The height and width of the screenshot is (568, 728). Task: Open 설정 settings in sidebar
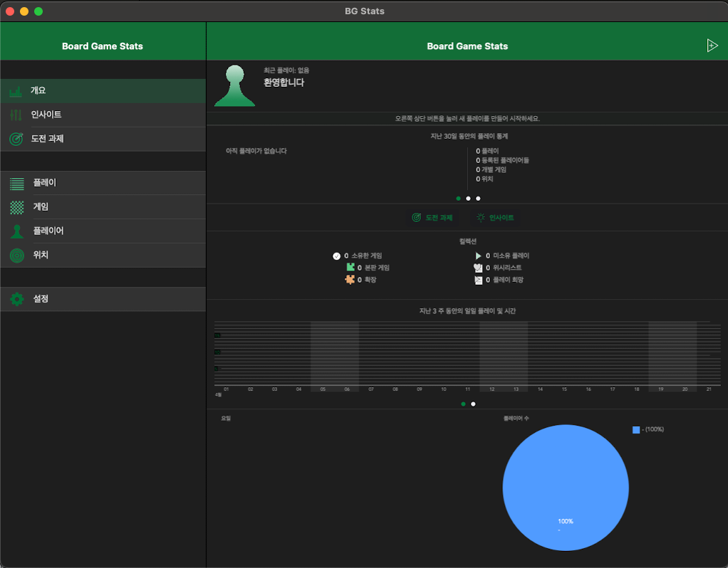coord(103,300)
